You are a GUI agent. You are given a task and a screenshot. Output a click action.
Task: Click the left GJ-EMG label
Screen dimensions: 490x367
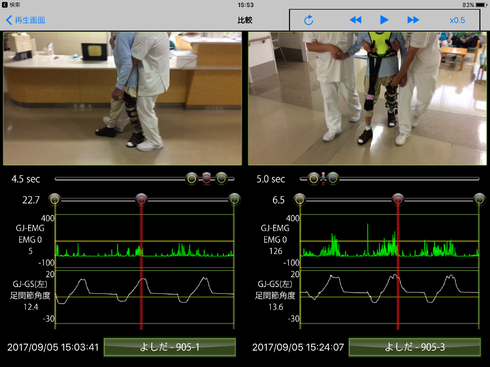click(x=30, y=228)
